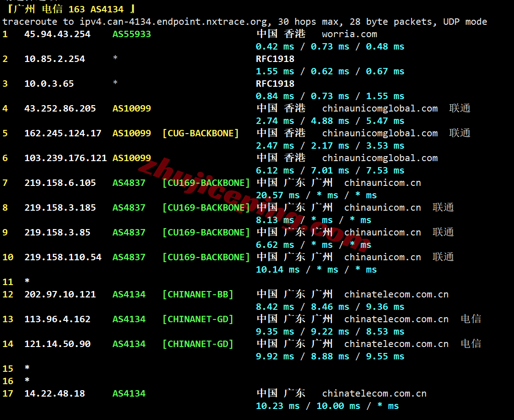Click latency 8.42 ms under hop 12
The height and width of the screenshot is (420, 514).
(275, 307)
